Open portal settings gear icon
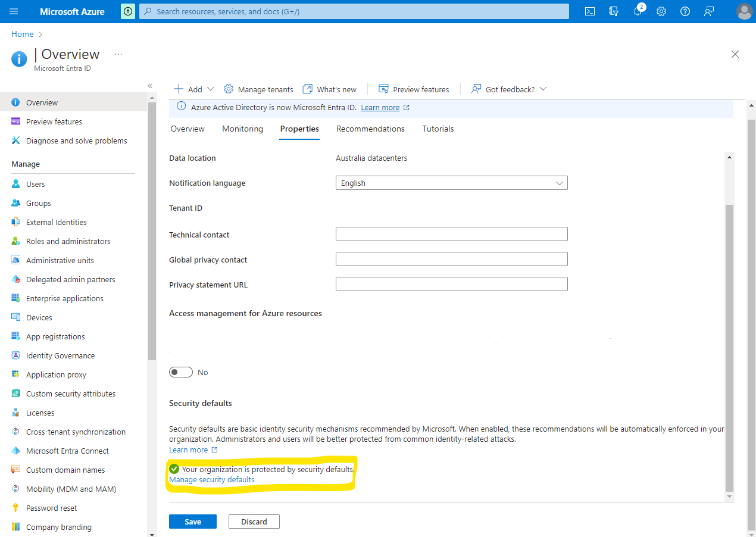The height and width of the screenshot is (537, 756). tap(661, 11)
